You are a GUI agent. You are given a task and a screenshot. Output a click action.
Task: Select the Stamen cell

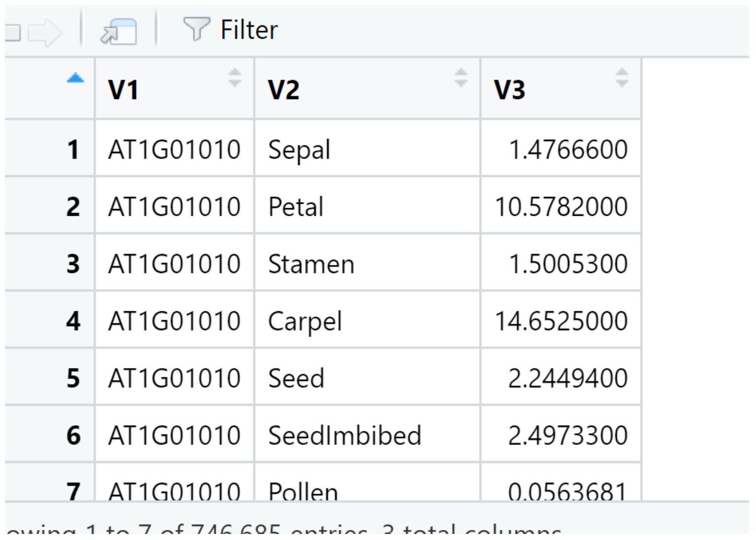(311, 264)
